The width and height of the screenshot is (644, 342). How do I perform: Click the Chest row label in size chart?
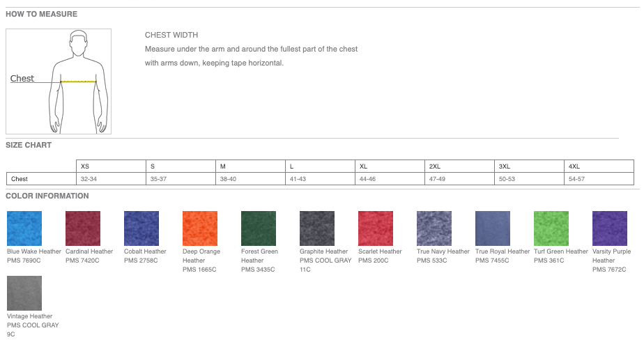pyautogui.click(x=20, y=179)
